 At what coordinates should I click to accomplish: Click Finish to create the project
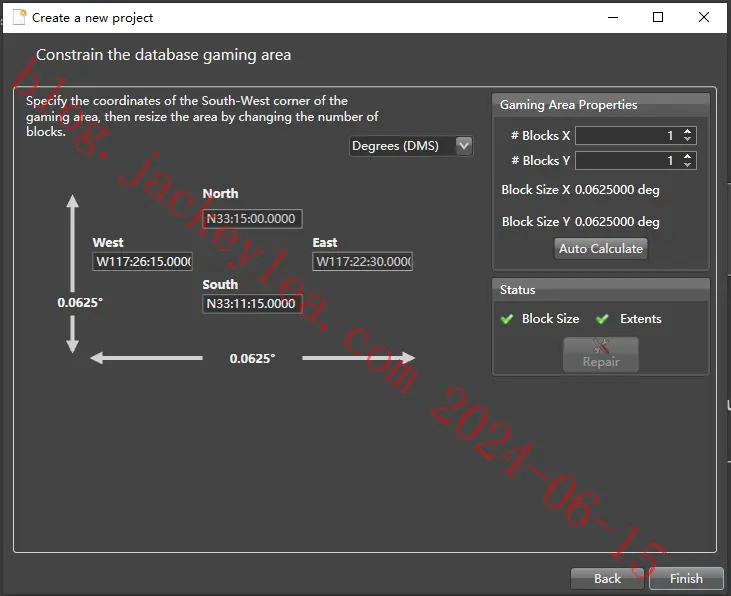click(686, 578)
